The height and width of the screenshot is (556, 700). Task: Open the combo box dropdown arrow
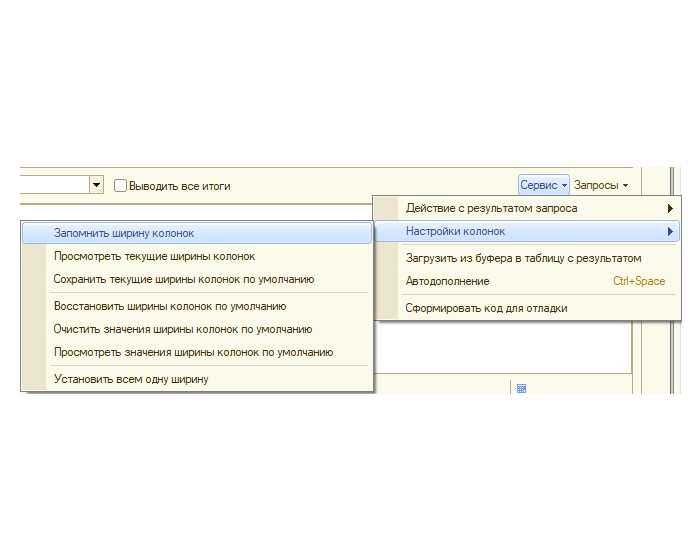[97, 185]
